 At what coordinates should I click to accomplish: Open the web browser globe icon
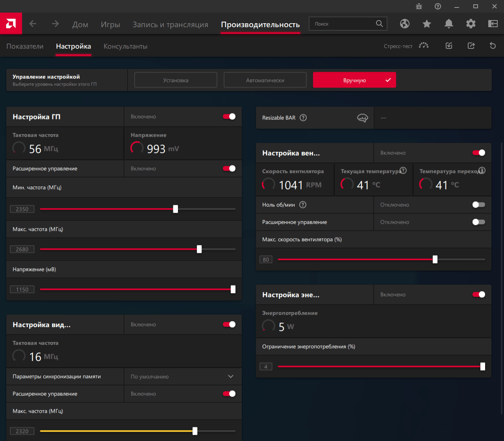pyautogui.click(x=404, y=24)
